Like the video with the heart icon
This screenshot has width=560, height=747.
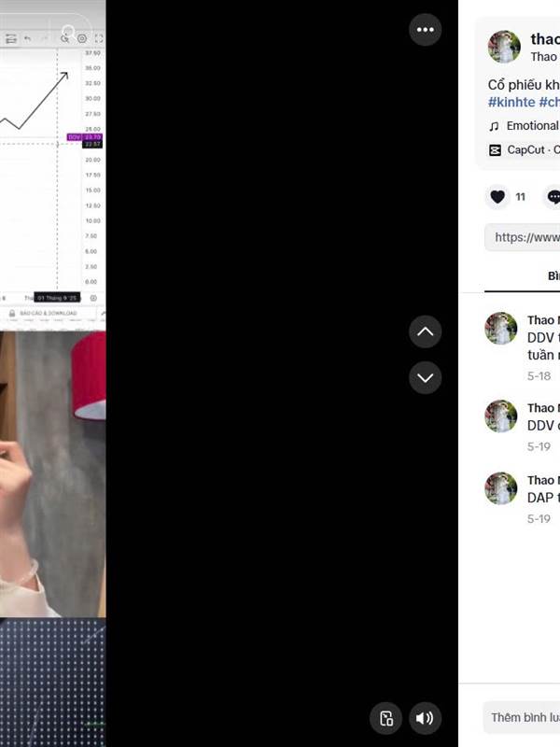(497, 197)
